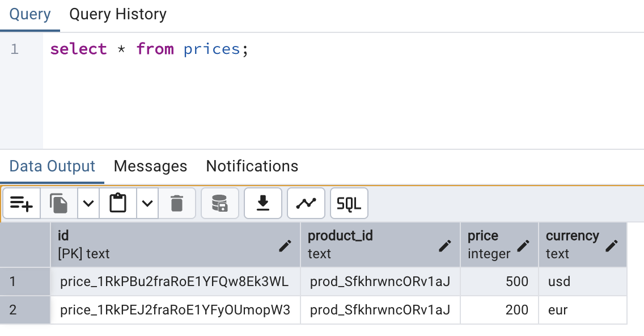Click the id column header

(175, 245)
